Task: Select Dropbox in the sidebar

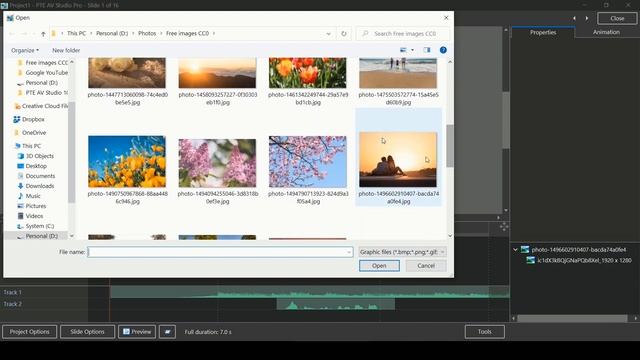Action: [x=29, y=120]
